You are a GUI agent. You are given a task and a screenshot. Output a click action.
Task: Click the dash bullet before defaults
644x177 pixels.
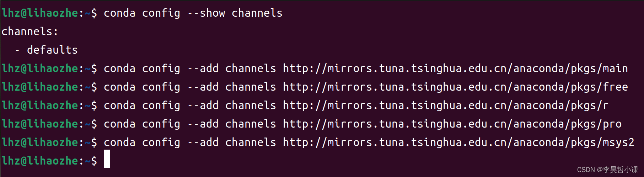(x=17, y=50)
